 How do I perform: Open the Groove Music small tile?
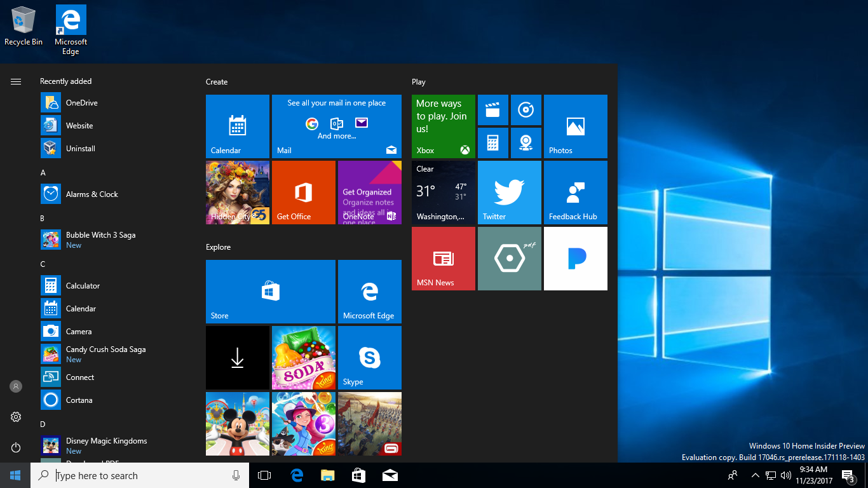[x=526, y=110]
